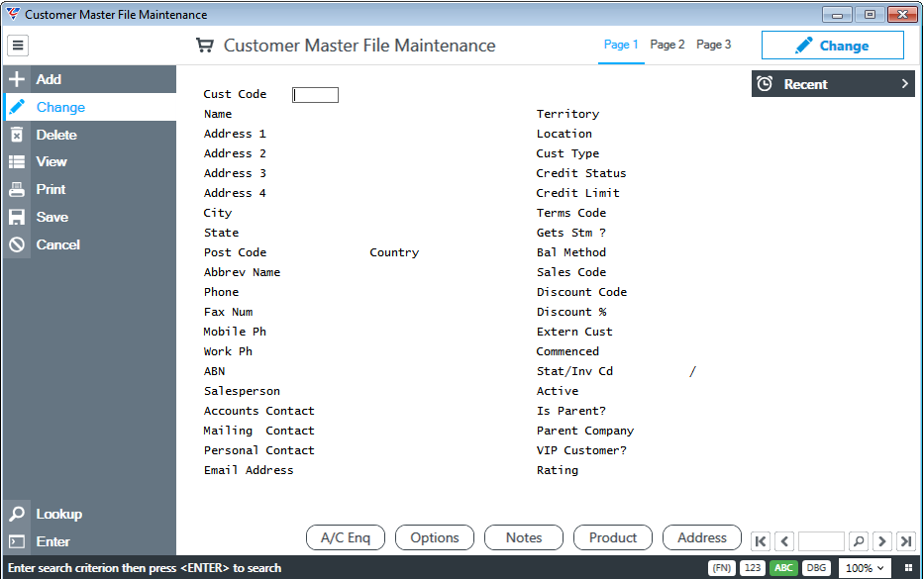Click the Discount Code label
Viewport: 924px width, 579px height.
click(x=581, y=292)
